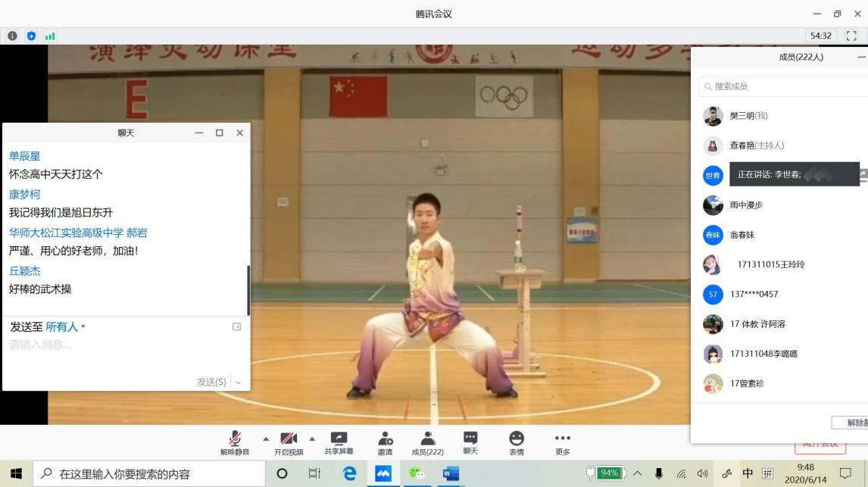Minimize the 聊天 chat window

198,133
